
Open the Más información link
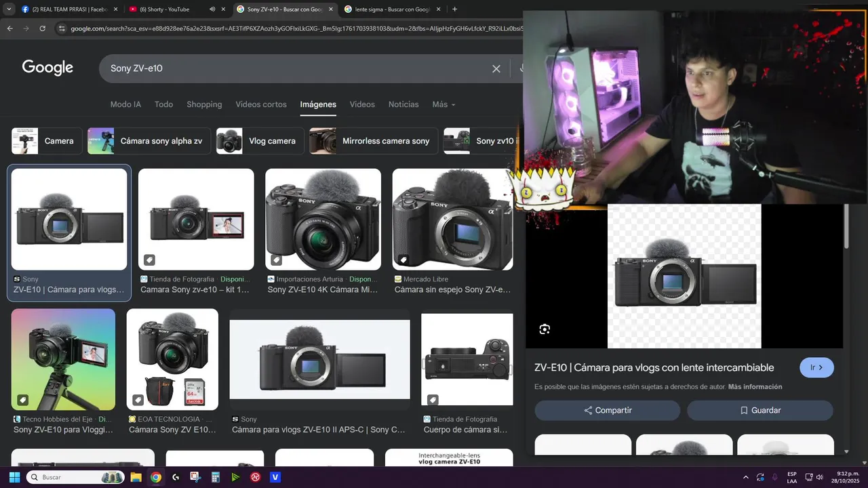pyautogui.click(x=755, y=387)
